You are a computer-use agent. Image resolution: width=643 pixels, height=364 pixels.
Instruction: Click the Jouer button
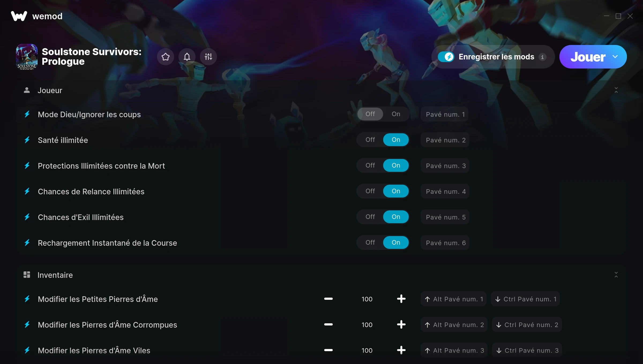point(588,57)
